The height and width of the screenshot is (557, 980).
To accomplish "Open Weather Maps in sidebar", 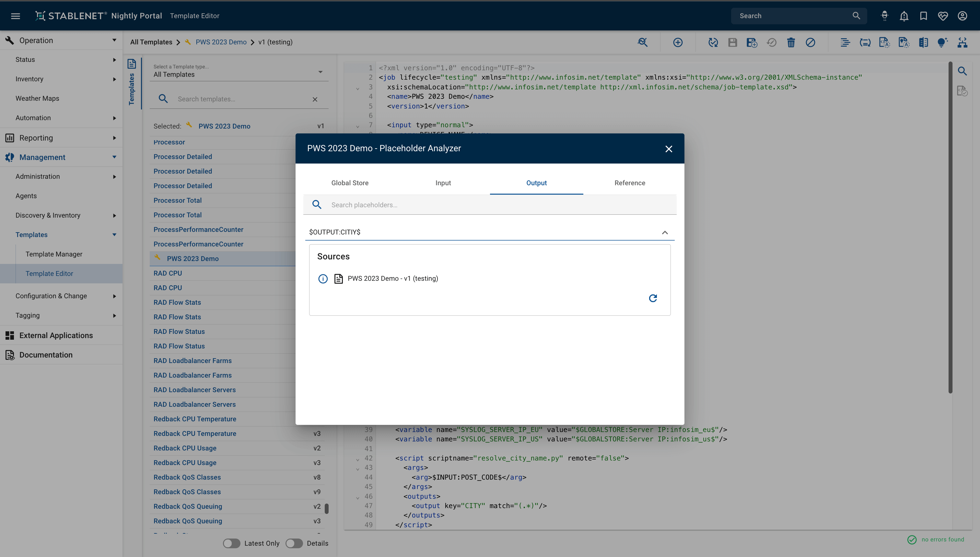I will point(37,98).
